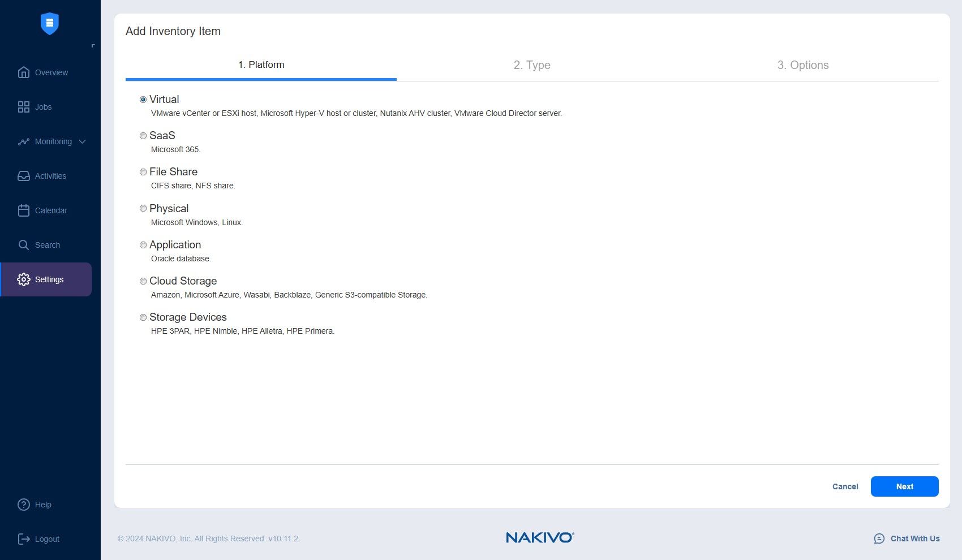Open the Overview dashboard icon

tap(23, 72)
